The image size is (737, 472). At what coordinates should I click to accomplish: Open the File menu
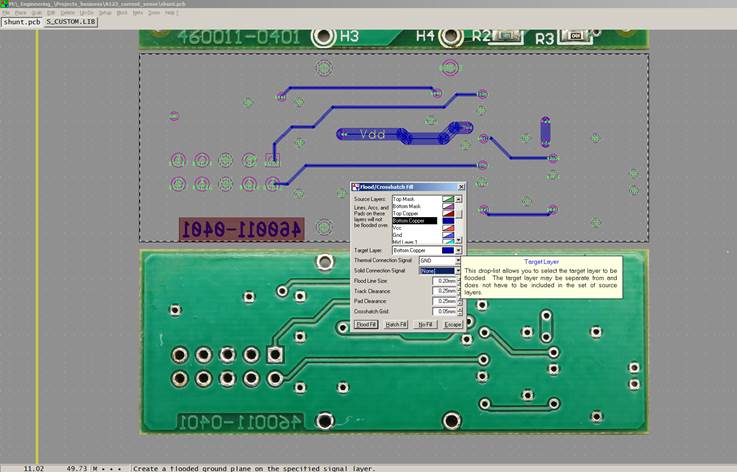click(9, 12)
